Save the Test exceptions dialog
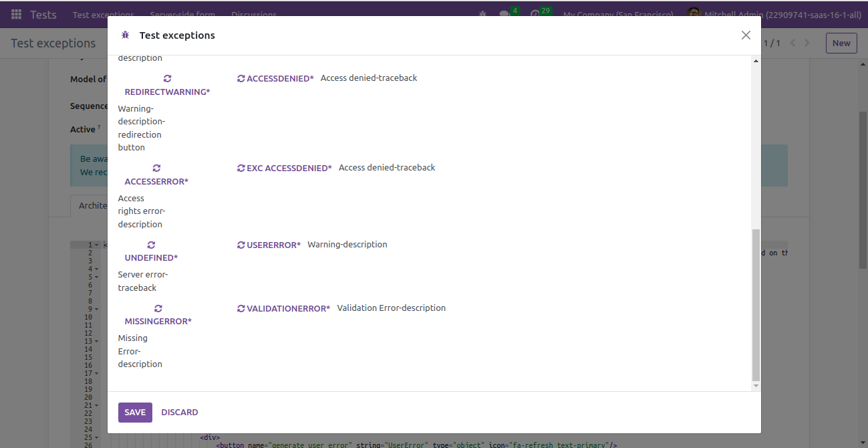 pyautogui.click(x=135, y=413)
